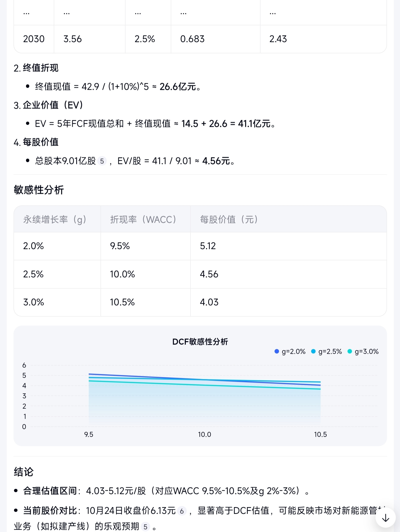
Task: Toggle the g=3.0% legend series
Action: 363,351
